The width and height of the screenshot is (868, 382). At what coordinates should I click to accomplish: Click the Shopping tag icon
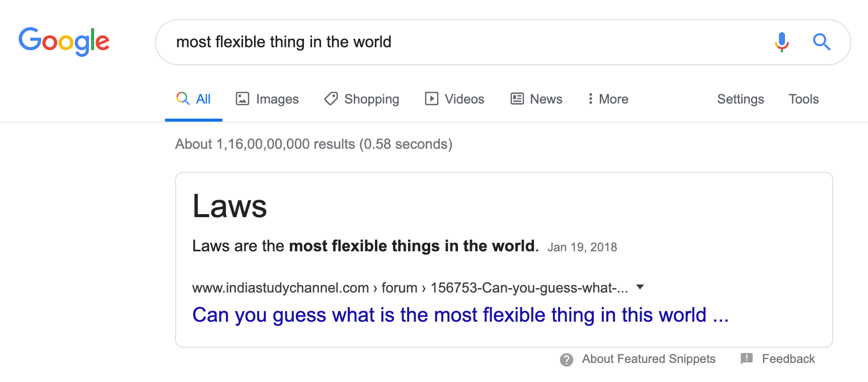[x=331, y=99]
